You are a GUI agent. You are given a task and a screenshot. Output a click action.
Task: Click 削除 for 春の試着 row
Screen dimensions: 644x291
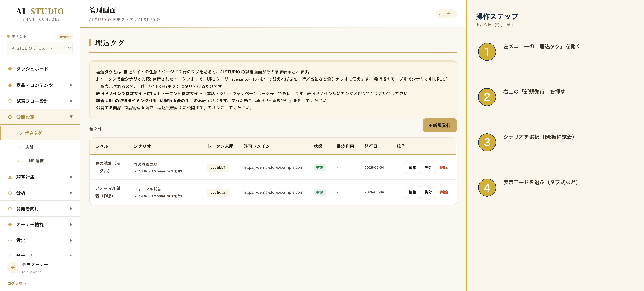coord(444,168)
